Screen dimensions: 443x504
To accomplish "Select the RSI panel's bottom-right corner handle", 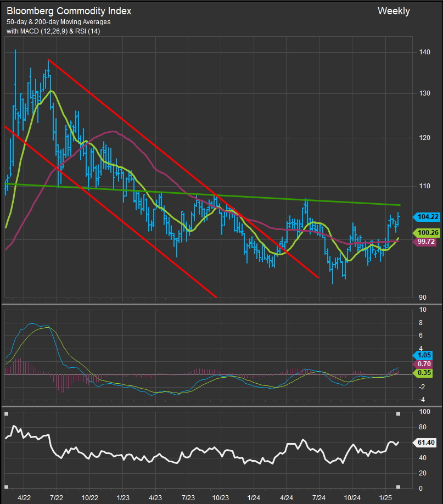I will tap(399, 486).
